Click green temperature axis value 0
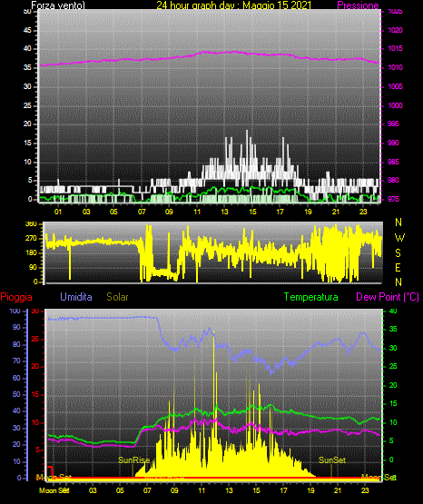The height and width of the screenshot is (504, 423). pos(391,460)
